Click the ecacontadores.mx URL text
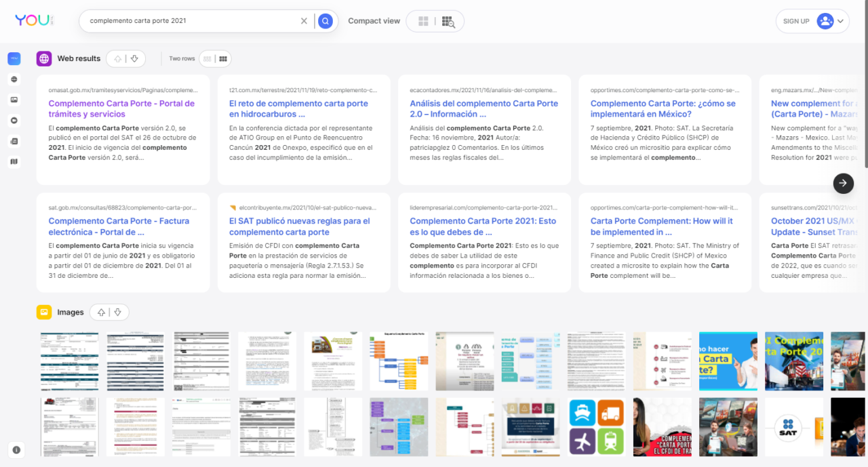Screen dimensions: 868x467 tap(483, 89)
